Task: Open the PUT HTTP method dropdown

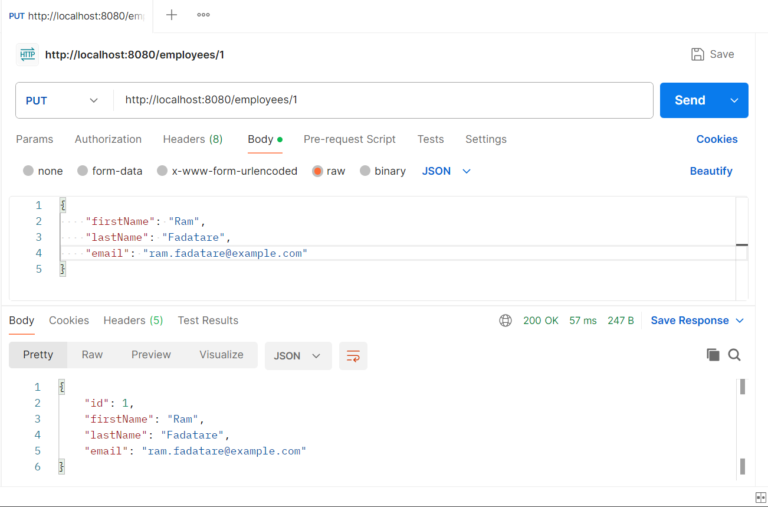Action: coord(62,100)
